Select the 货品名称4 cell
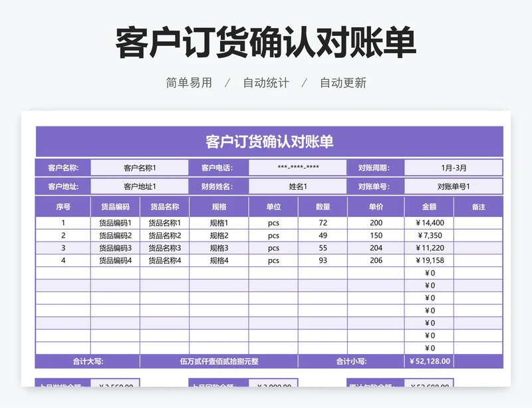The image size is (532, 408). point(164,260)
